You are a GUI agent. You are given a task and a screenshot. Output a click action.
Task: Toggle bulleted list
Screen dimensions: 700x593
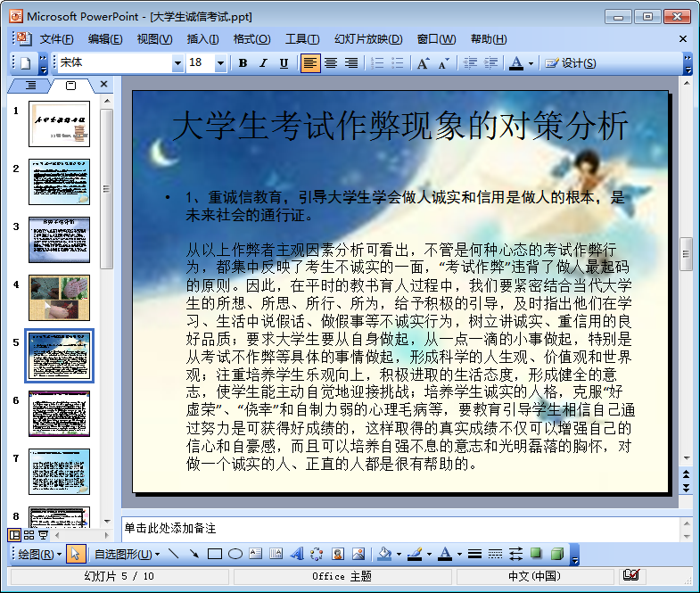(398, 63)
